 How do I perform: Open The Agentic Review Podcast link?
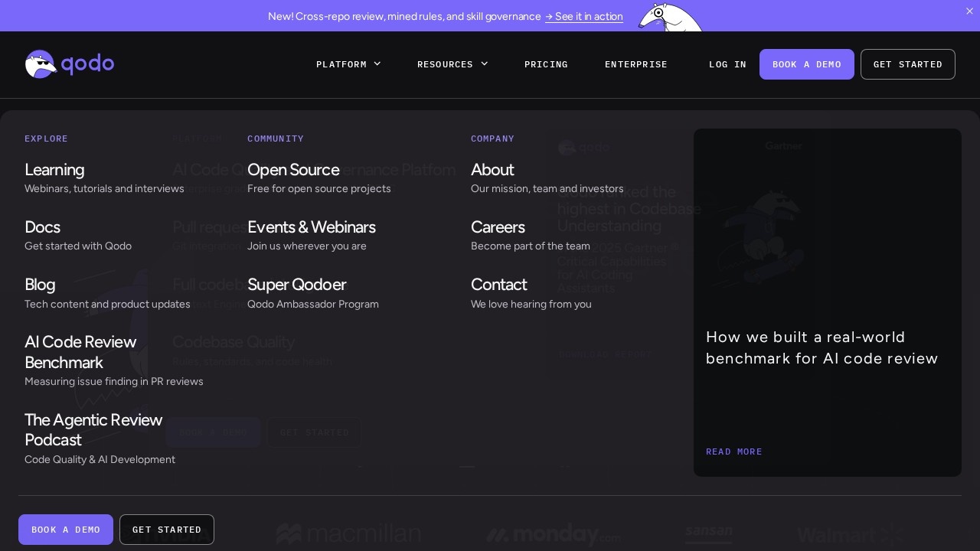point(93,430)
